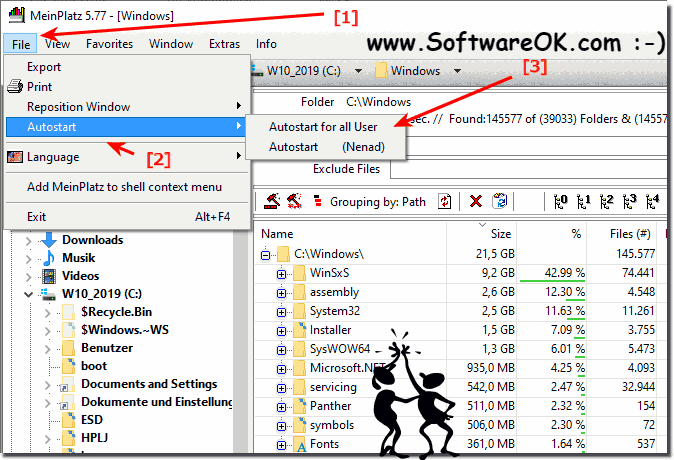This screenshot has height=460, width=674.
Task: Click the recycle bin icon in toolbar
Action: tap(499, 201)
